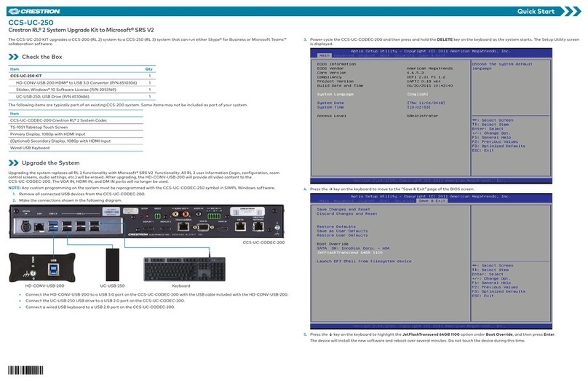The image size is (588, 381).
Task: Click the 'CCS-UC-250 KIT' table row
Action: pyautogui.click(x=82, y=76)
